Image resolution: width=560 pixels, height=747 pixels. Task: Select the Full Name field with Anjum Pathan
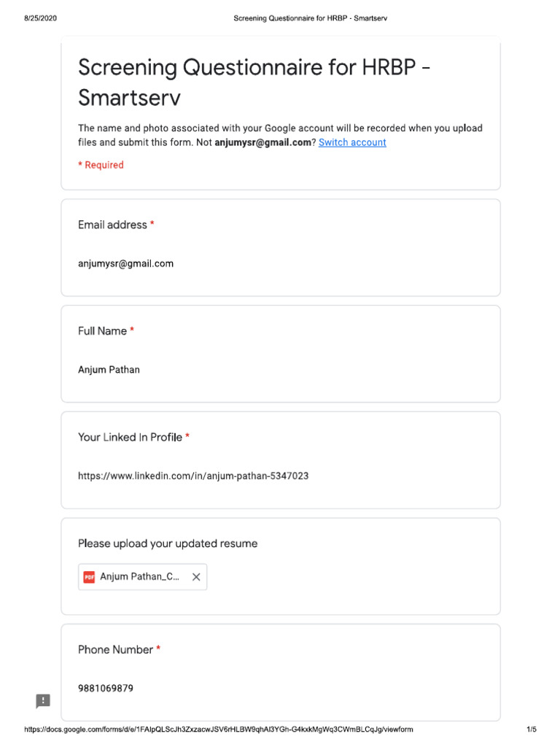point(109,370)
